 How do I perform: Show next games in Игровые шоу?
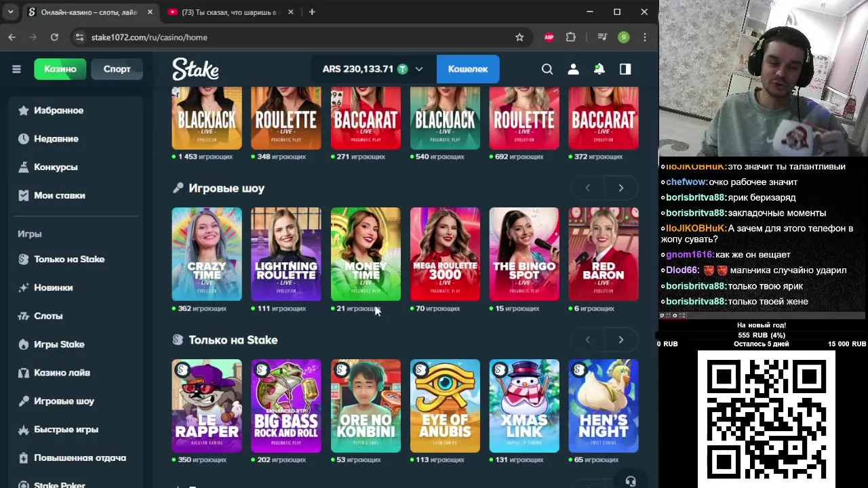620,188
